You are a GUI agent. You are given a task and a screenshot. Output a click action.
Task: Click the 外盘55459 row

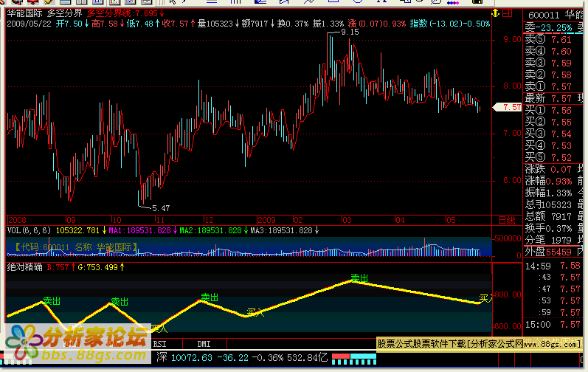coord(548,252)
